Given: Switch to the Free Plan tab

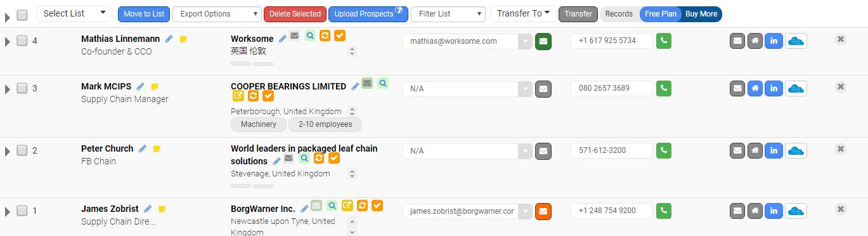Looking at the screenshot, I should click(660, 14).
